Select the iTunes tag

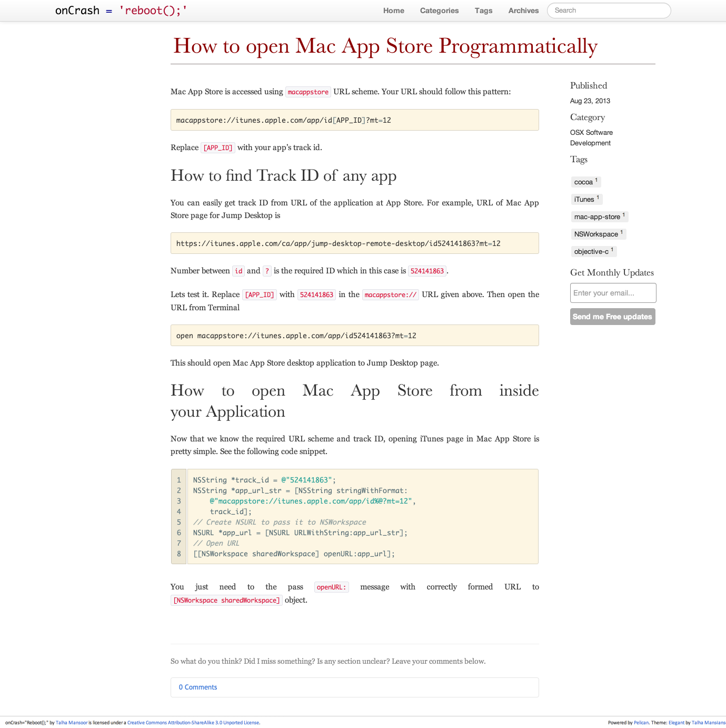(x=586, y=199)
